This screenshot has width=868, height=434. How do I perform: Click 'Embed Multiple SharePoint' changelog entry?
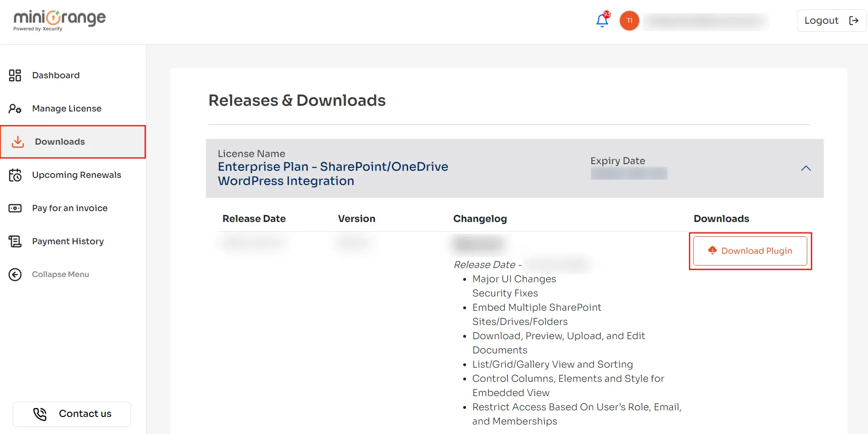(x=537, y=314)
